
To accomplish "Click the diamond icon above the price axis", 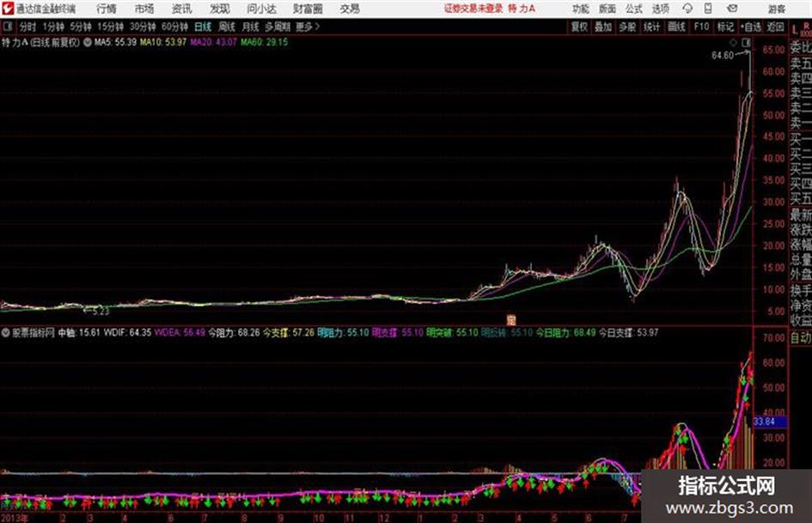I will pyautogui.click(x=734, y=42).
